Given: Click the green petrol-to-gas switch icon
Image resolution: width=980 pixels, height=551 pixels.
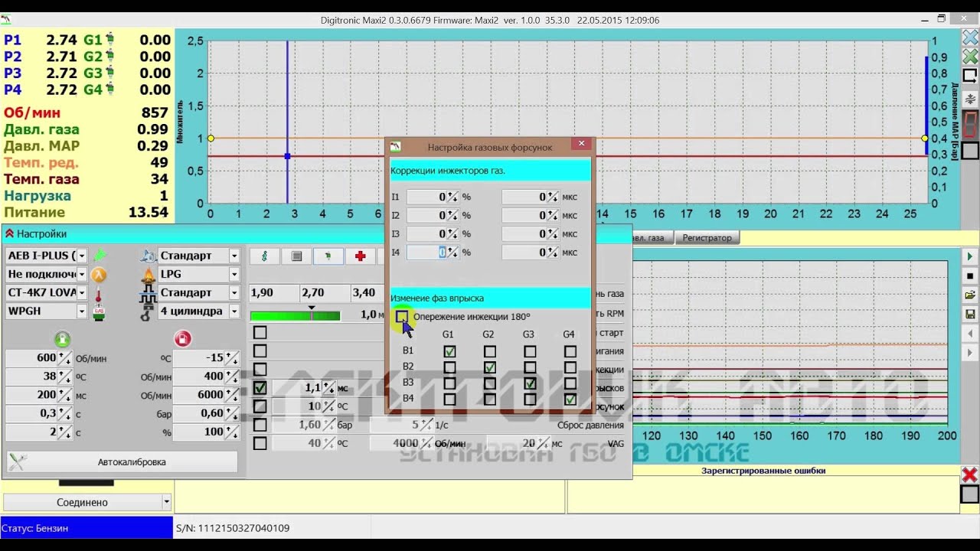Looking at the screenshot, I should click(x=63, y=339).
